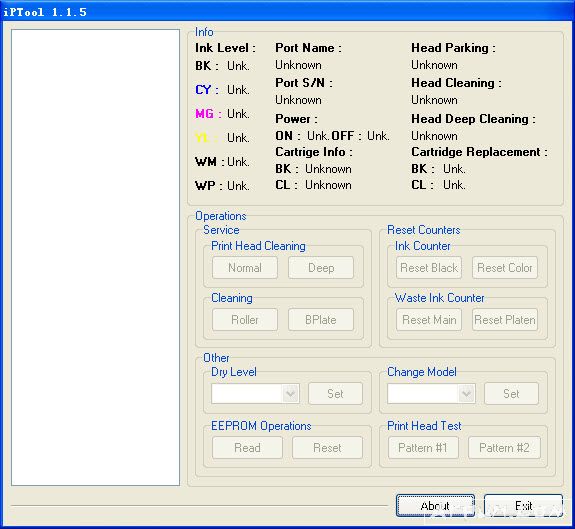The image size is (575, 529).
Task: Expand the Change Model dropdown arrow
Action: 466,394
